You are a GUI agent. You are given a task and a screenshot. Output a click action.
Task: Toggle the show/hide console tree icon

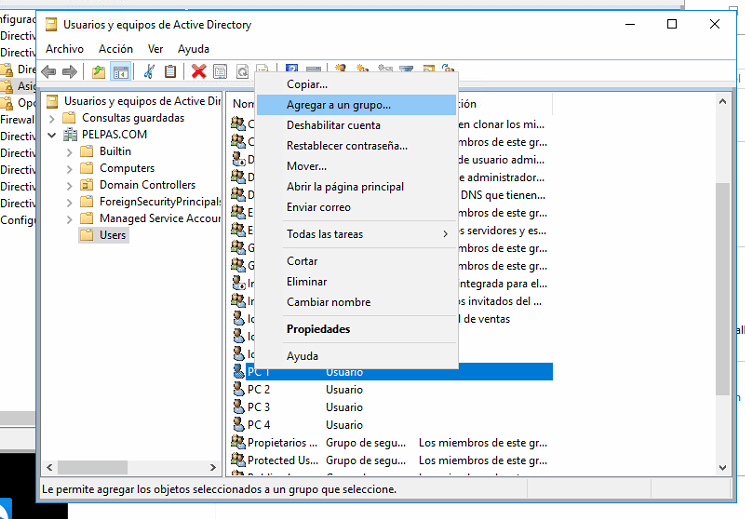(120, 71)
